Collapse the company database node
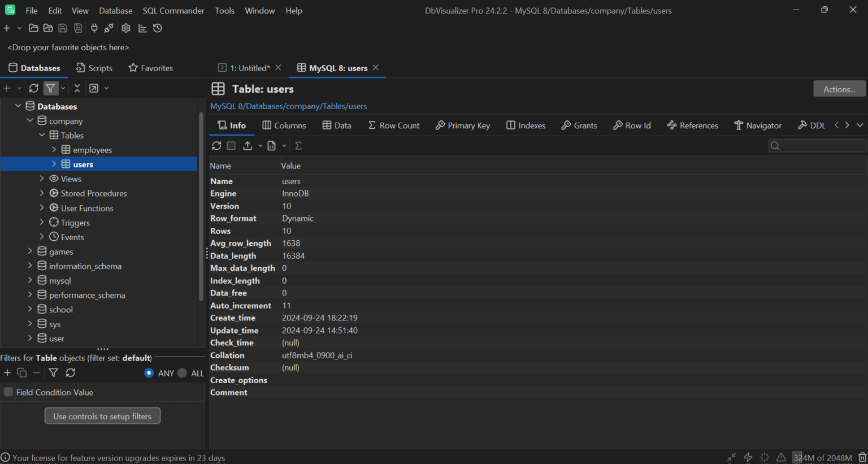Image resolution: width=868 pixels, height=464 pixels. (31, 120)
